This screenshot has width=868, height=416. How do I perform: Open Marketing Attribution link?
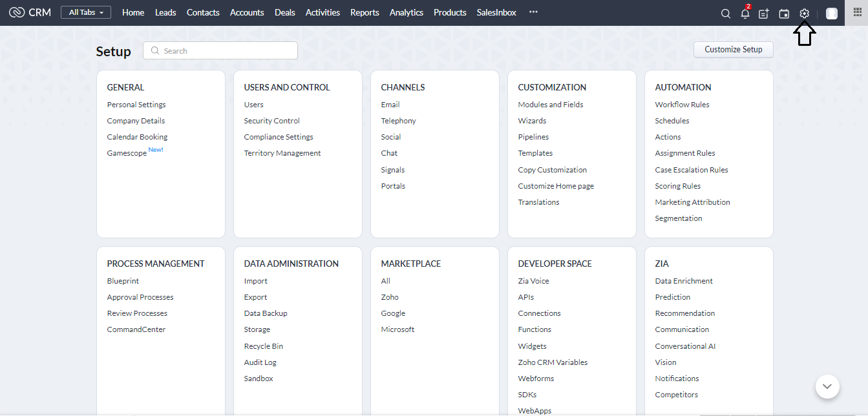click(693, 202)
